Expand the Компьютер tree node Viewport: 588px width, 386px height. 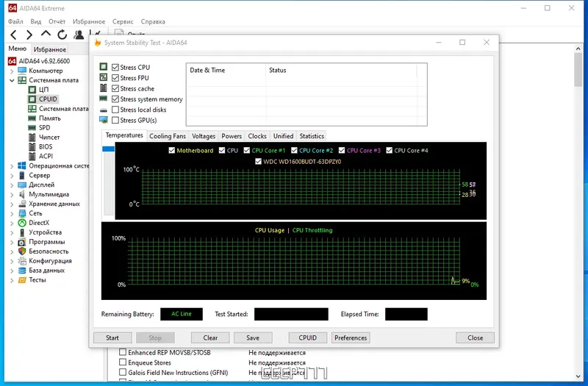[x=12, y=71]
